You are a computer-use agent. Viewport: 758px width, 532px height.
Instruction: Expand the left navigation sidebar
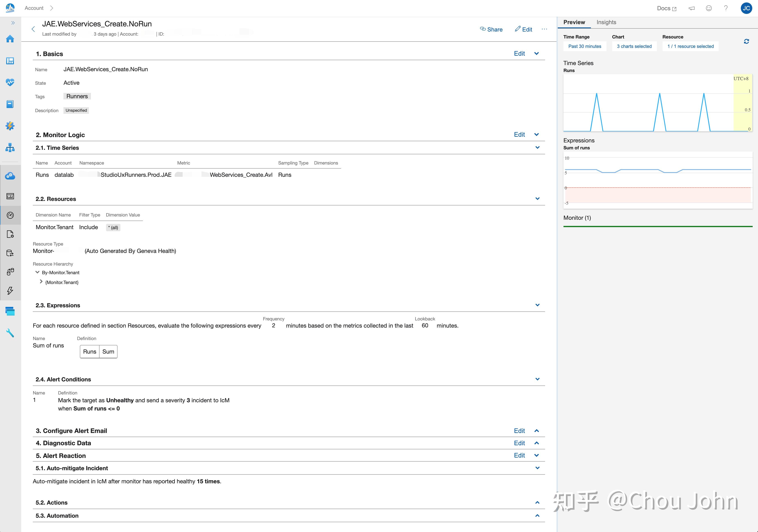[x=13, y=23]
